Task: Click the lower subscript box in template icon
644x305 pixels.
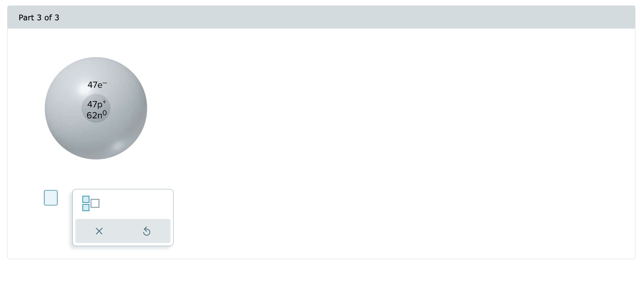Action: click(x=86, y=208)
